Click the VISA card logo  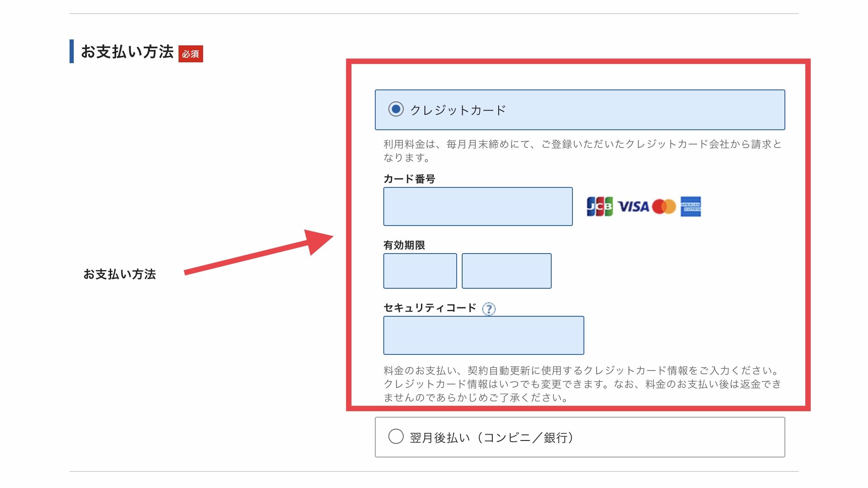634,206
